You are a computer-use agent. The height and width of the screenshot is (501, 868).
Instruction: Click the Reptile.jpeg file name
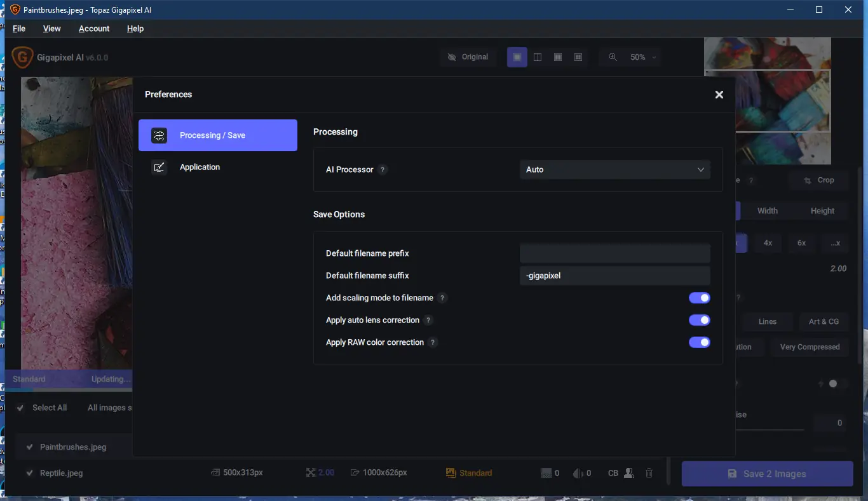point(61,473)
